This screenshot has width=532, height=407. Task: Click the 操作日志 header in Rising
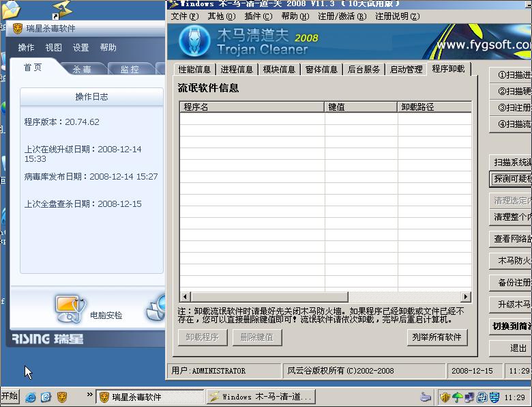(91, 97)
